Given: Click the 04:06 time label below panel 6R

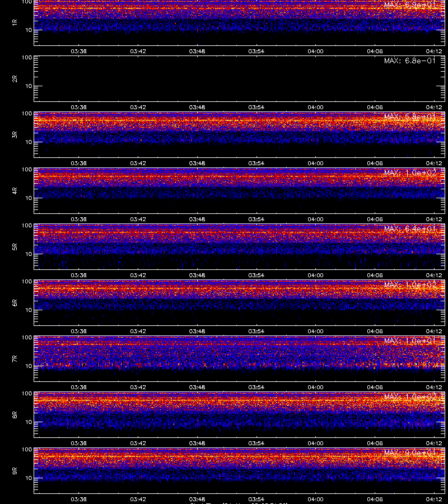Looking at the screenshot, I should tap(375, 332).
